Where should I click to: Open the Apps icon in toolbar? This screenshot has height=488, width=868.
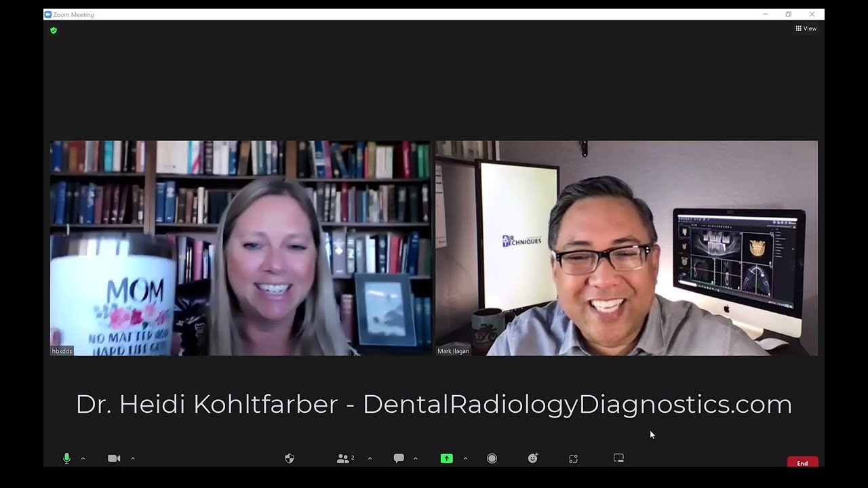pyautogui.click(x=573, y=459)
